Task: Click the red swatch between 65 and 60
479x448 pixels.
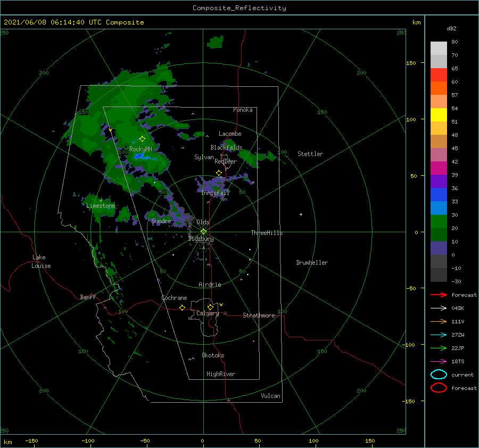Action: point(439,75)
